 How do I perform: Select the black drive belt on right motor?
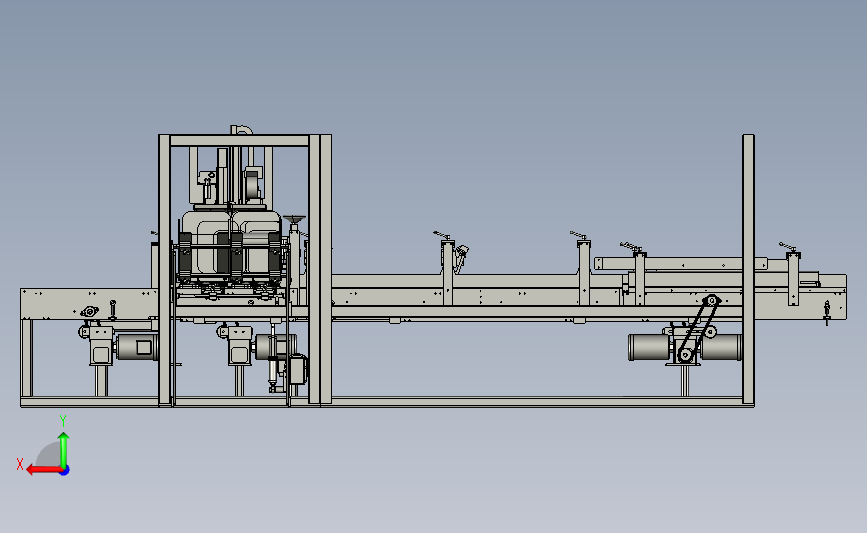(699, 330)
